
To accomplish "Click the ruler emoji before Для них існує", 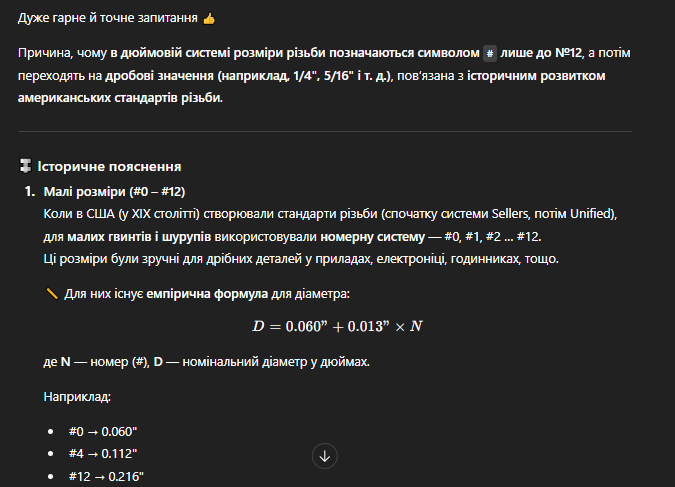I will [52, 294].
